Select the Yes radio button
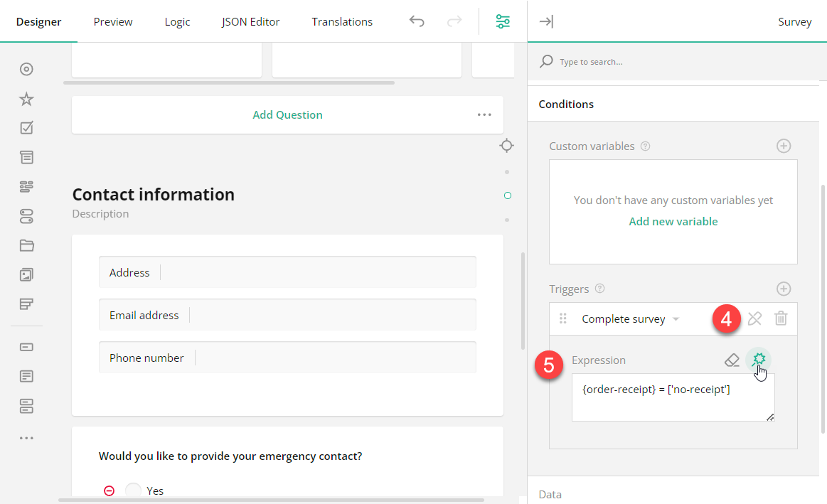 (133, 490)
